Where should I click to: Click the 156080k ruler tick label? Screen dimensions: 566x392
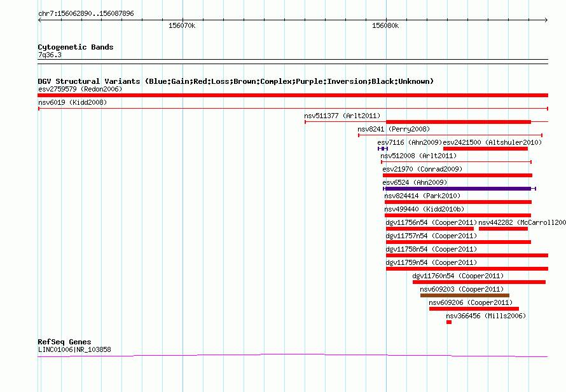click(x=385, y=25)
